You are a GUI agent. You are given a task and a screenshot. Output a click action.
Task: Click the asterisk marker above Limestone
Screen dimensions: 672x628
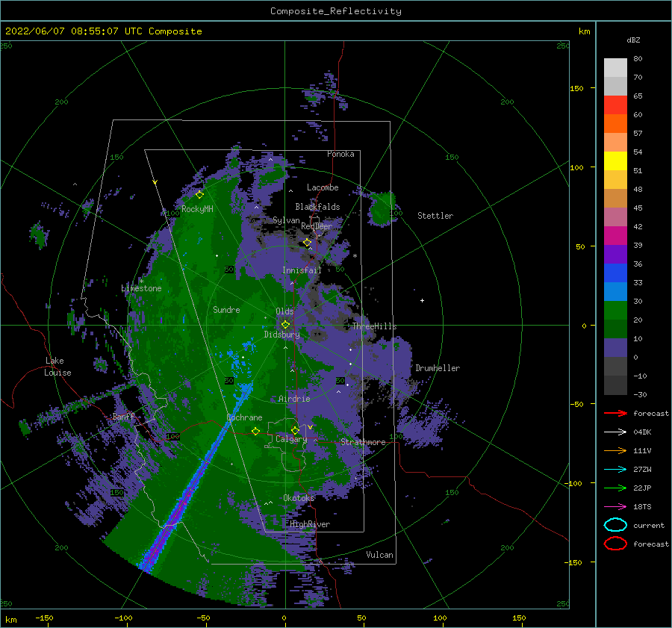pos(141,282)
